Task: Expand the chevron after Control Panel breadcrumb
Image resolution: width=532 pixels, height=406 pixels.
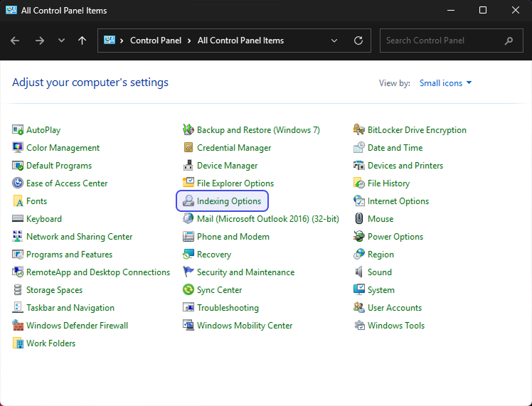Action: 189,41
